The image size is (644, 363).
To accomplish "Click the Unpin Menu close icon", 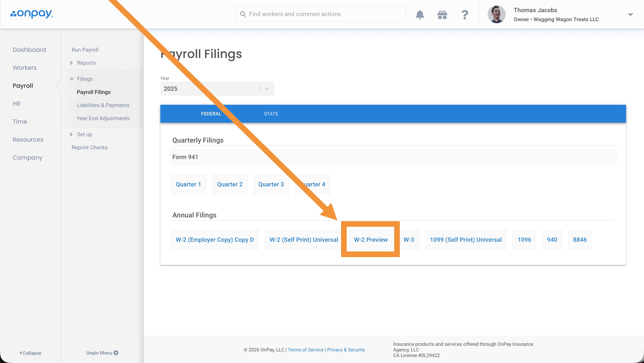I will click(116, 353).
